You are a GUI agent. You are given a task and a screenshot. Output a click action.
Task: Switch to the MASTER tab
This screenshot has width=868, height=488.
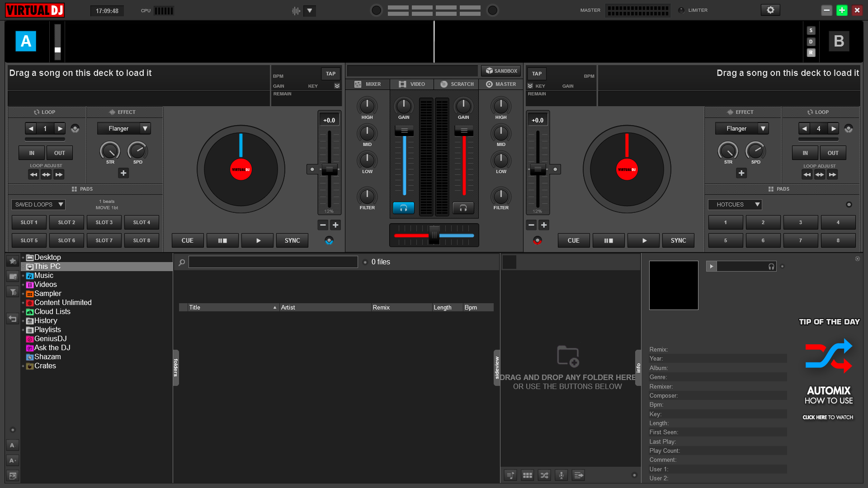(501, 84)
